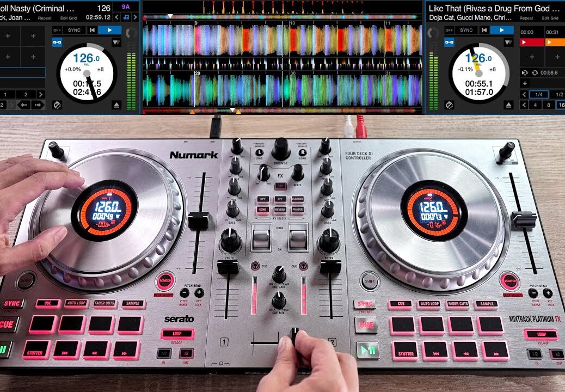The image size is (565, 392).
Task: Click left chevron beside beat jump 4
Action: pyautogui.click(x=525, y=105)
